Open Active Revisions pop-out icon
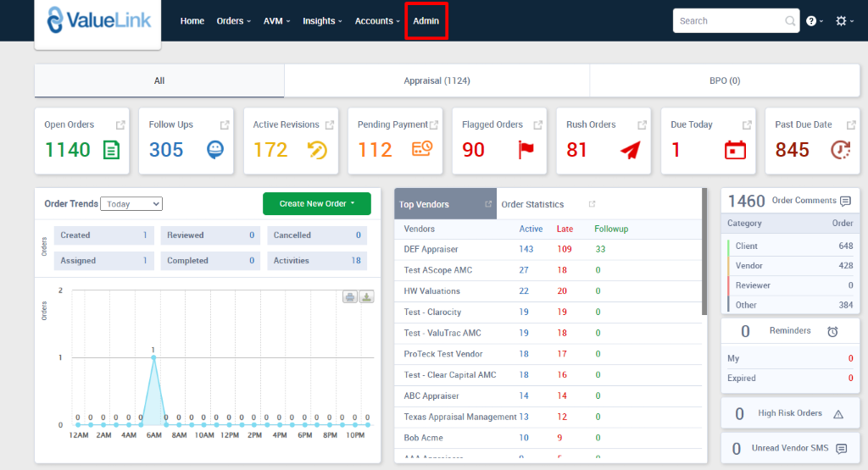This screenshot has height=470, width=868. (x=330, y=125)
